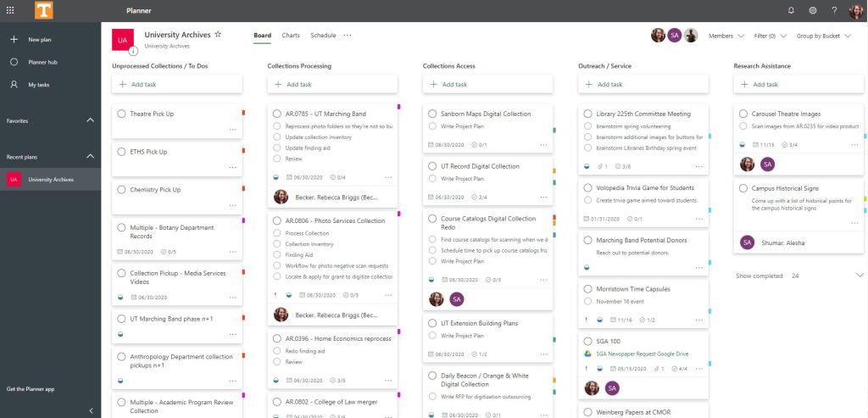Click pink label on AR.0785 UT Marching Band card

coord(398,106)
